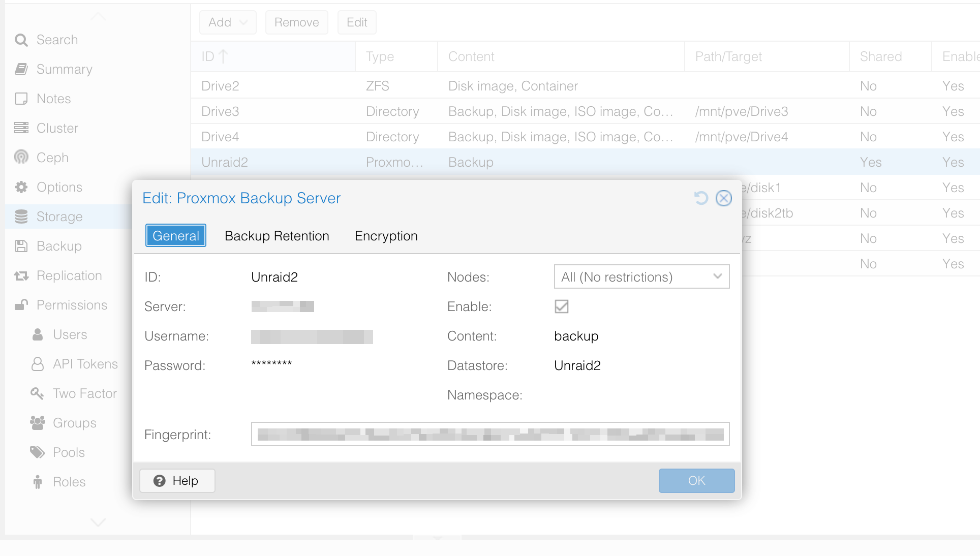Collapse the sidebar with the bottom chevron

[98, 522]
